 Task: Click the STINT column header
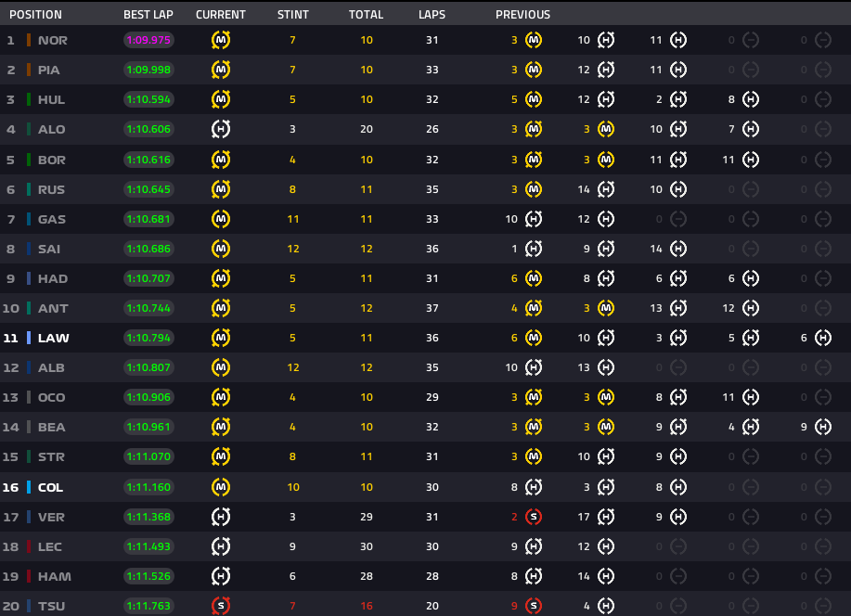[293, 15]
